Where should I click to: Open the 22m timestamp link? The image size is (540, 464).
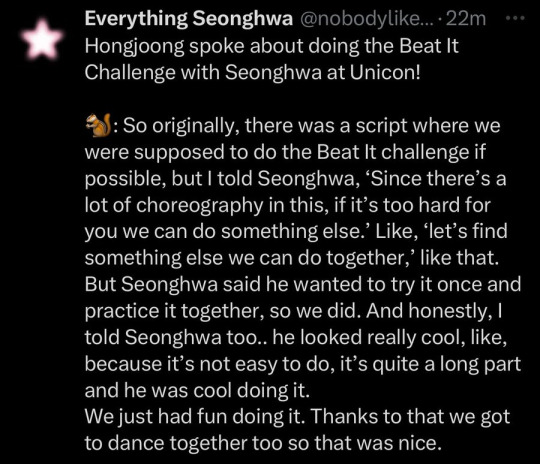coord(466,19)
